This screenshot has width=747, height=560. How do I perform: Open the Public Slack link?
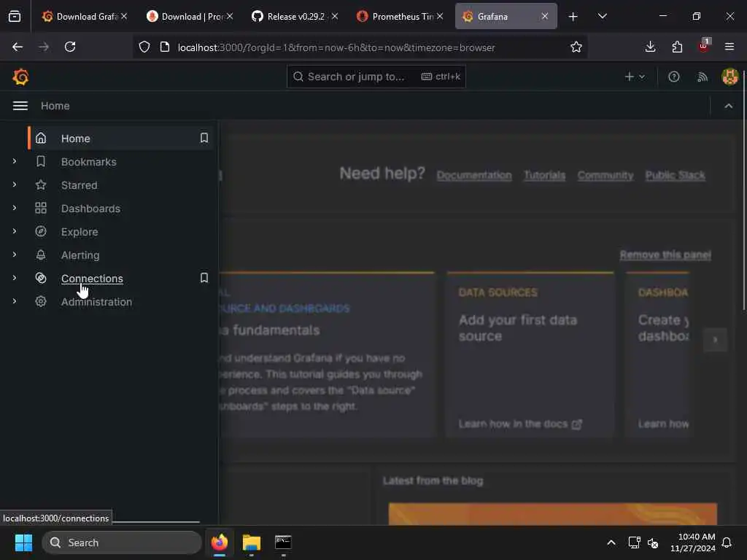tap(675, 175)
